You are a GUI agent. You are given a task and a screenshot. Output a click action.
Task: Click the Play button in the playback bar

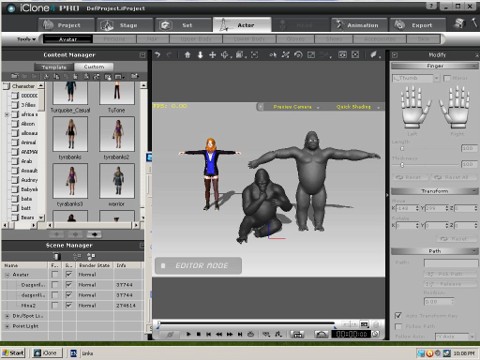tap(188, 334)
